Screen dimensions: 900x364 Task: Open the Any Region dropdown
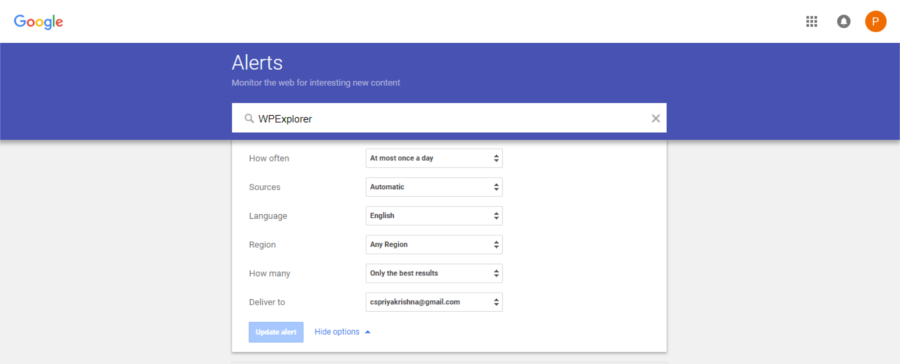[434, 245]
